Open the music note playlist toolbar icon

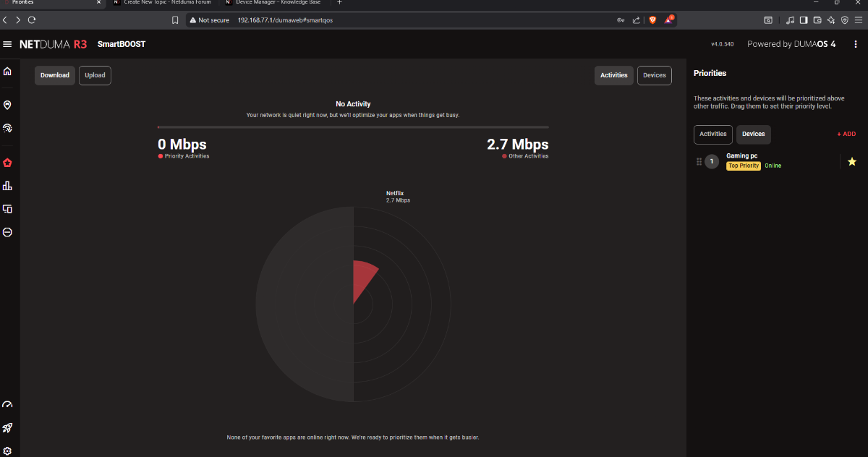coord(790,20)
